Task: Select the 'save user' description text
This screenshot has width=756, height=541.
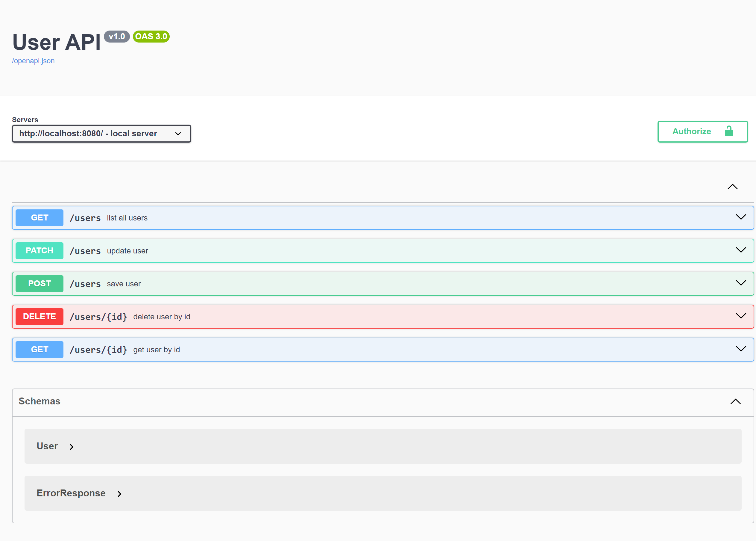Action: (x=124, y=284)
